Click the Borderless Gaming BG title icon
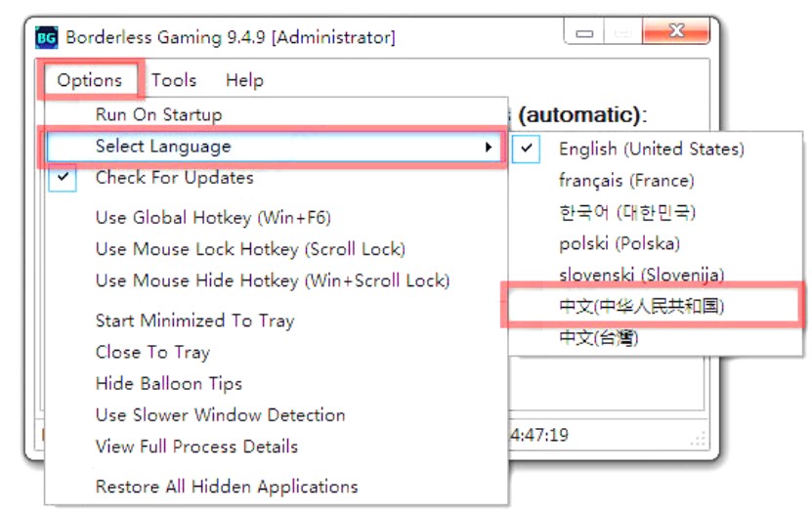This screenshot has height=515, width=812. (x=47, y=37)
